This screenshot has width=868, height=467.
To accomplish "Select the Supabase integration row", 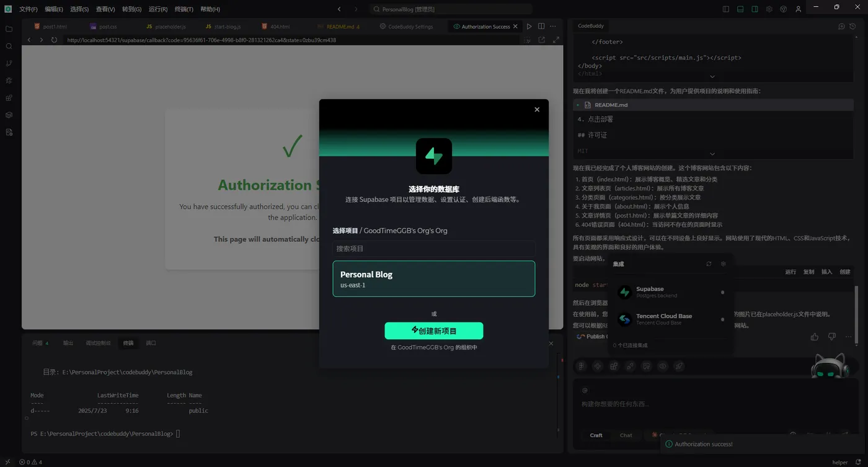I will pos(671,292).
